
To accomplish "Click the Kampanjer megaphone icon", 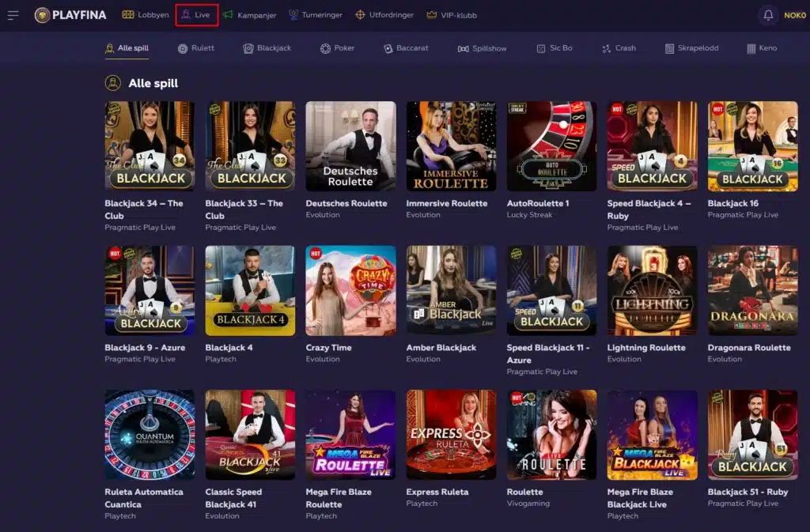I will [228, 15].
